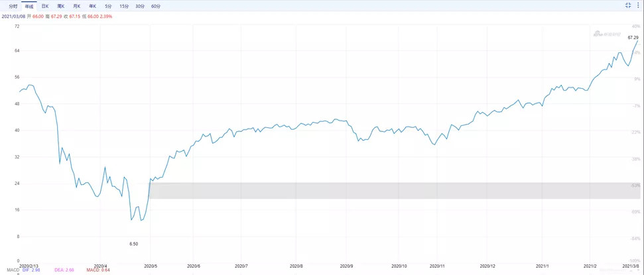The height and width of the screenshot is (275, 644).
Task: Click the DIF value in MACD panel
Action: pyautogui.click(x=31, y=270)
